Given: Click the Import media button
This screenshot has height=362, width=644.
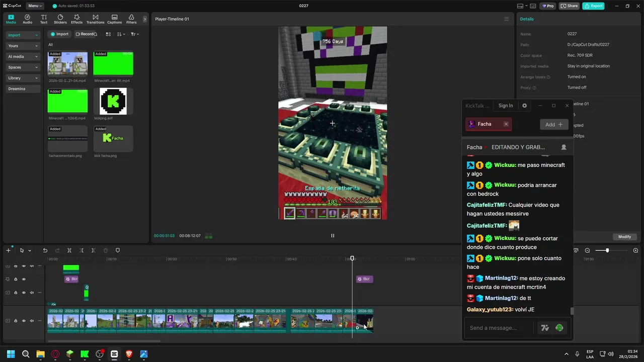Looking at the screenshot, I should tap(59, 34).
